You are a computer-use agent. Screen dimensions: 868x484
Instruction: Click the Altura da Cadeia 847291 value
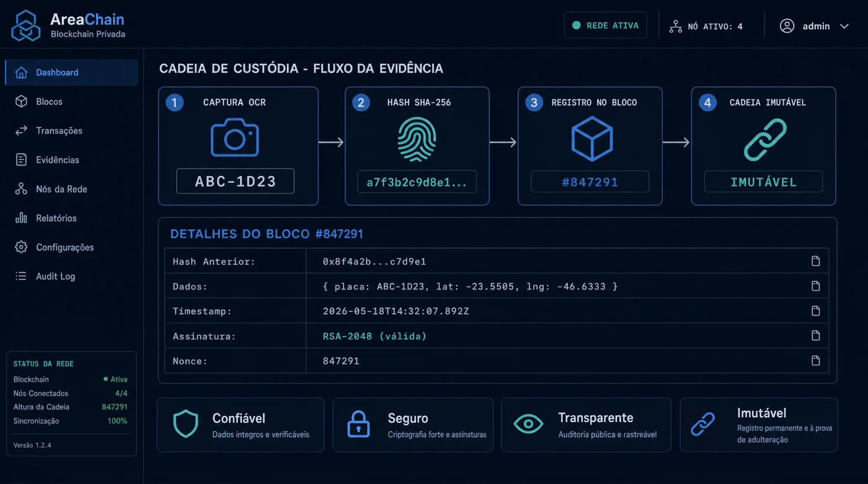click(115, 407)
